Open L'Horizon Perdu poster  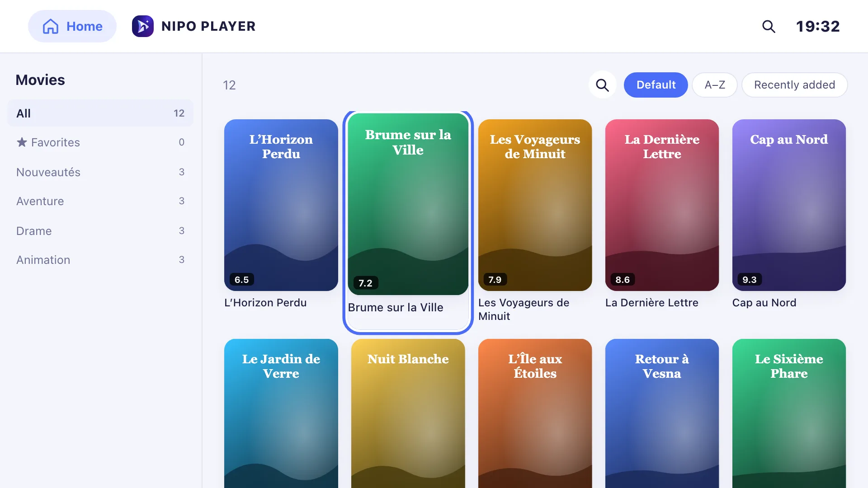281,205
